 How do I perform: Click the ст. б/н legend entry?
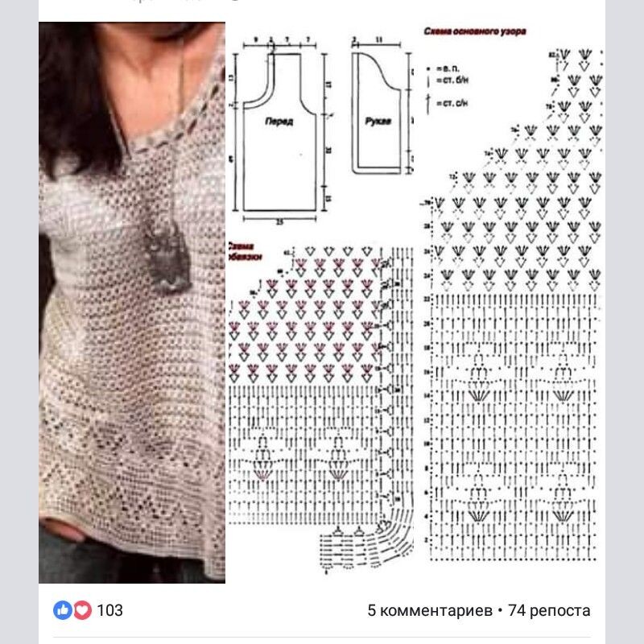pos(448,80)
